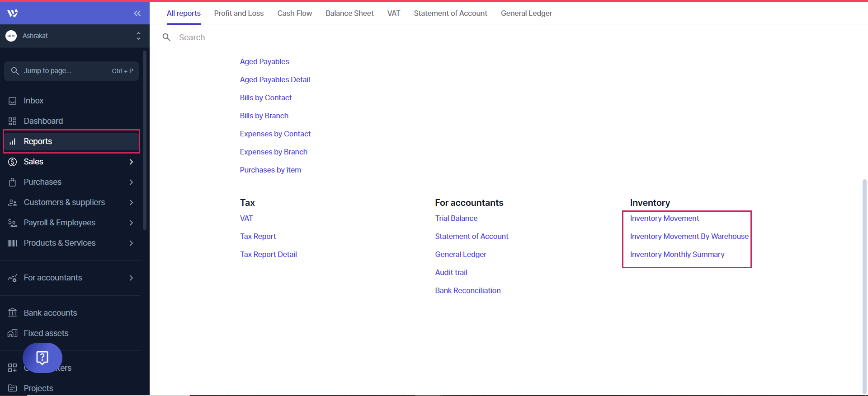The image size is (868, 396).
Task: Expand the Payroll & Employees menu
Action: [131, 223]
